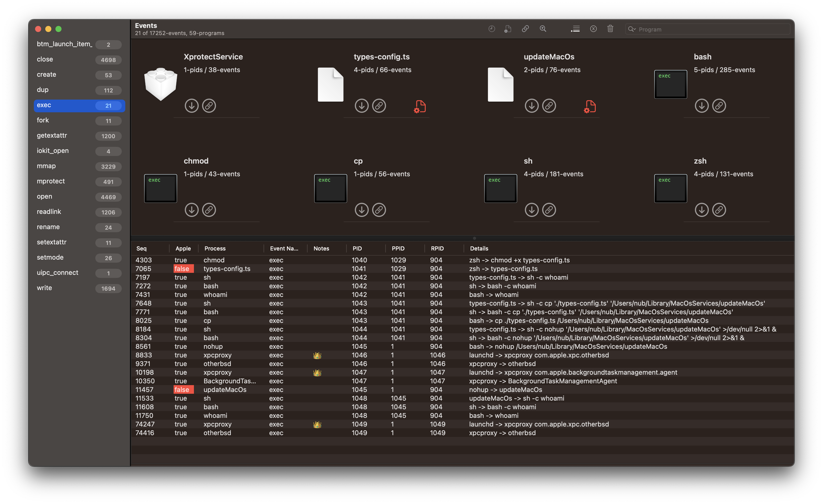This screenshot has height=504, width=823.
Task: Click download arrow under updateMacOs card
Action: tap(531, 106)
